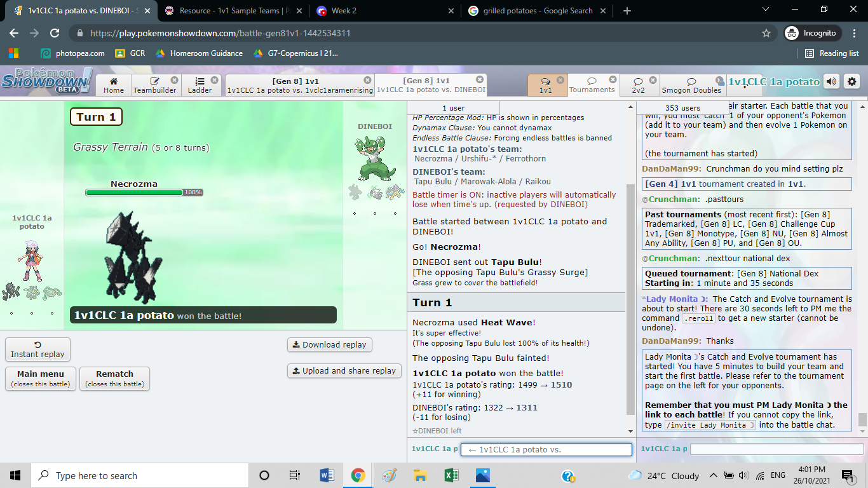
Task: Open the Tournaments chat room tab
Action: [592, 85]
